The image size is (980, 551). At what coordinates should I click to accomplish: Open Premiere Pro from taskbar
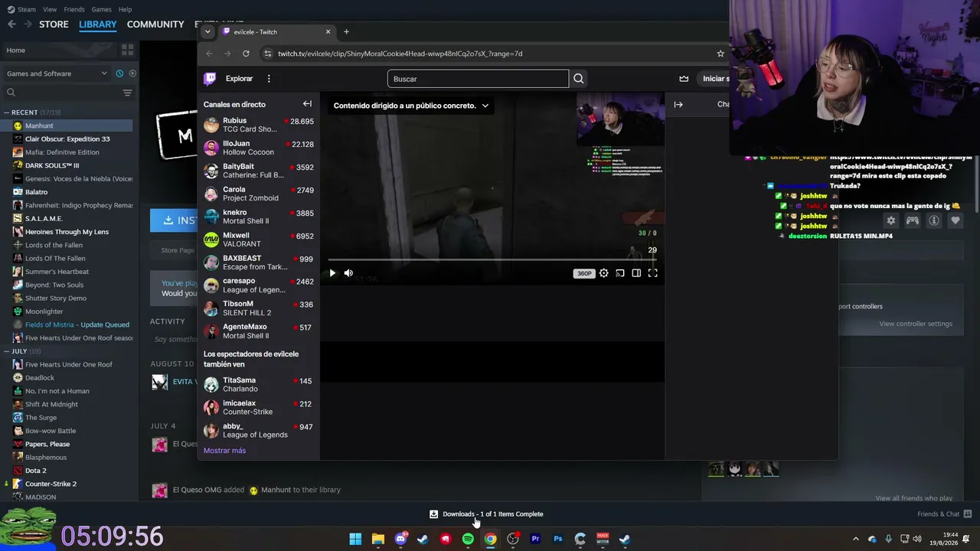(535, 539)
